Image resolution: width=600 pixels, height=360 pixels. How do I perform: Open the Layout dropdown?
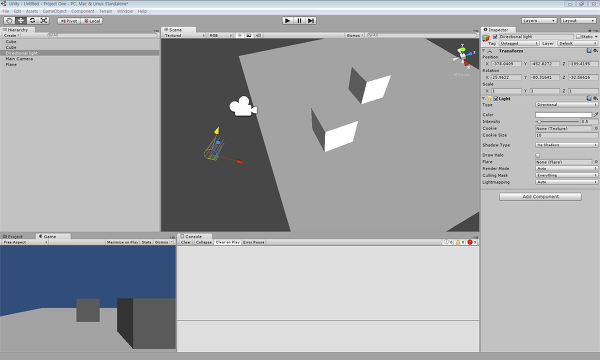[578, 21]
